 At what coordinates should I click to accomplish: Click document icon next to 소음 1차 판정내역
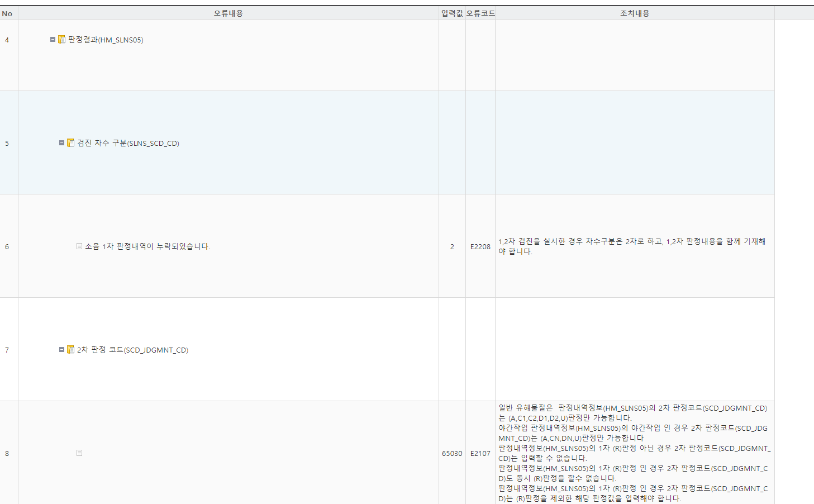(79, 246)
